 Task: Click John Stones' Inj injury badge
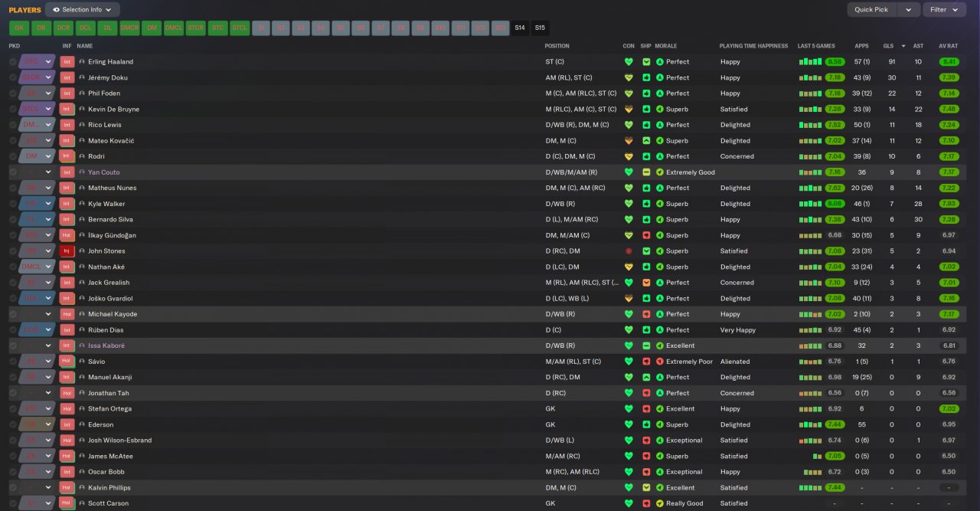click(x=67, y=251)
